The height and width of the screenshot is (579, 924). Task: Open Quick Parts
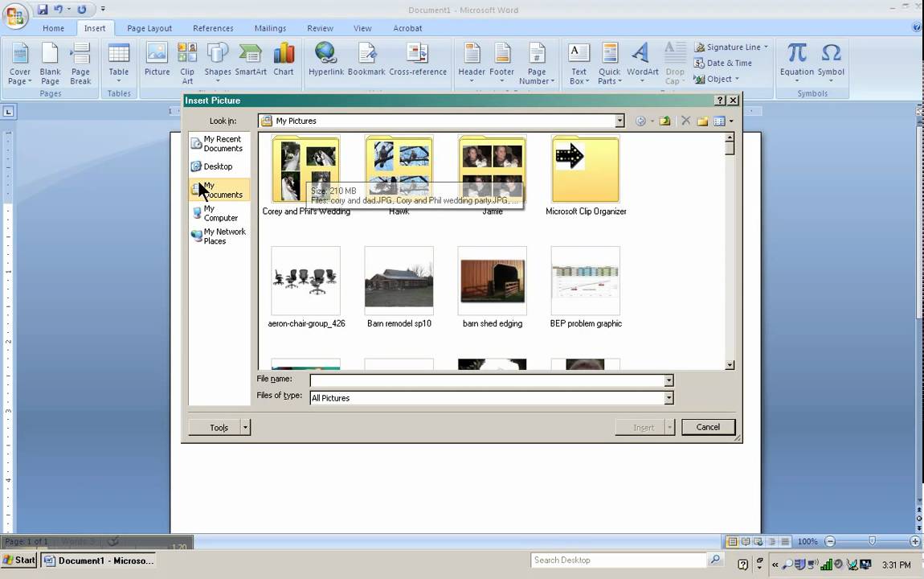tap(609, 64)
